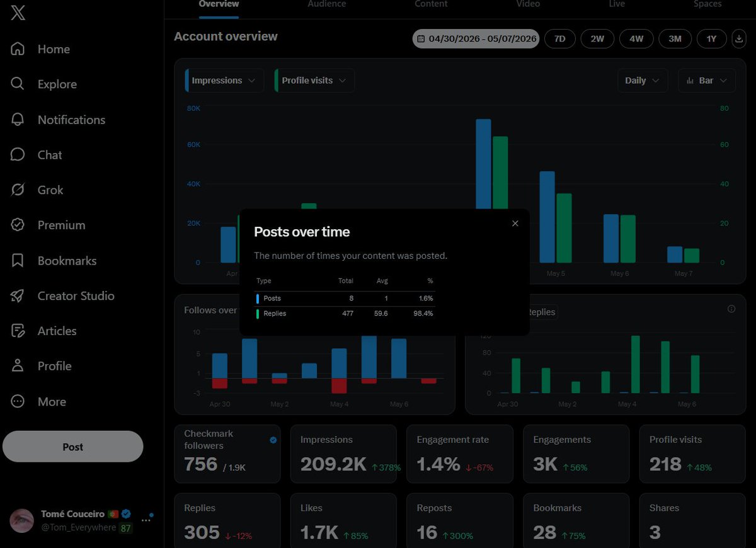Click the account options ellipsis
Viewport: 756px width, 548px height.
point(146,520)
